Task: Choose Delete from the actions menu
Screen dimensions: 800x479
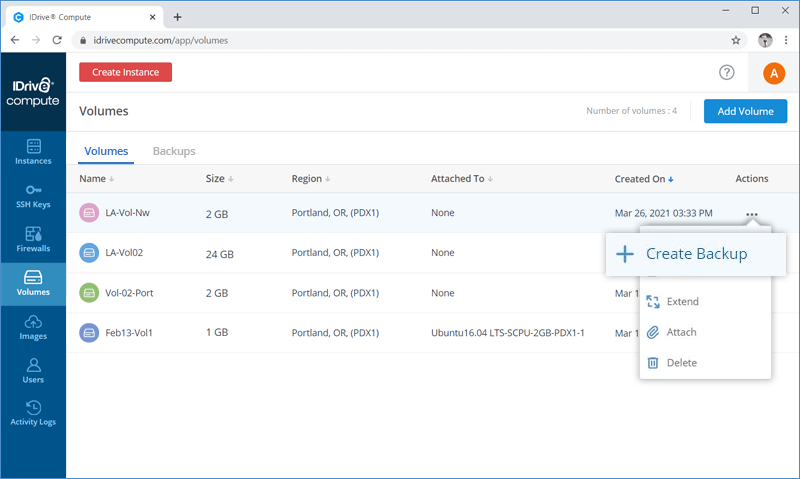Action: 705,363
